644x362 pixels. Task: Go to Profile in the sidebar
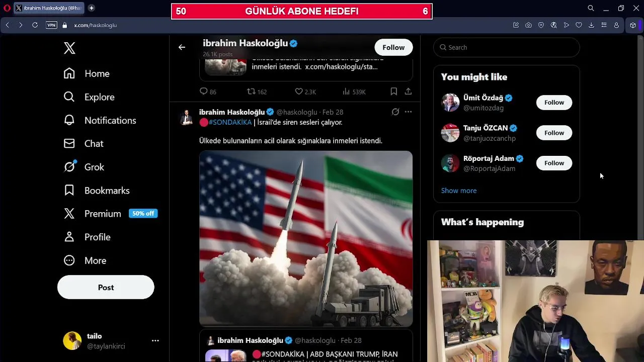click(x=87, y=237)
